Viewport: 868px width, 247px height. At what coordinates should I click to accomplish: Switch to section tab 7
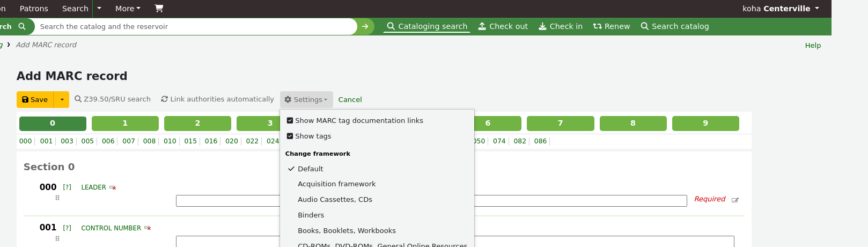(x=560, y=123)
